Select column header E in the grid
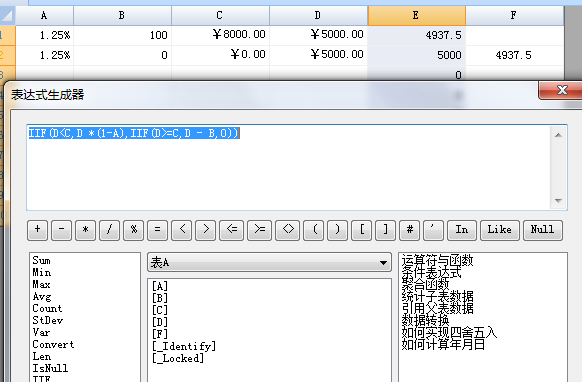This screenshot has height=382, width=582. click(x=416, y=16)
